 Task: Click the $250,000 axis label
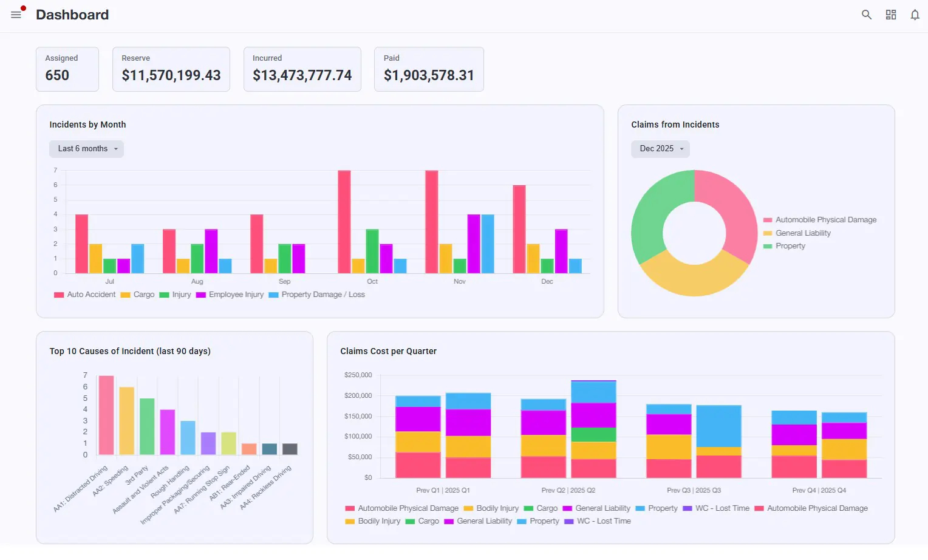[x=358, y=375]
